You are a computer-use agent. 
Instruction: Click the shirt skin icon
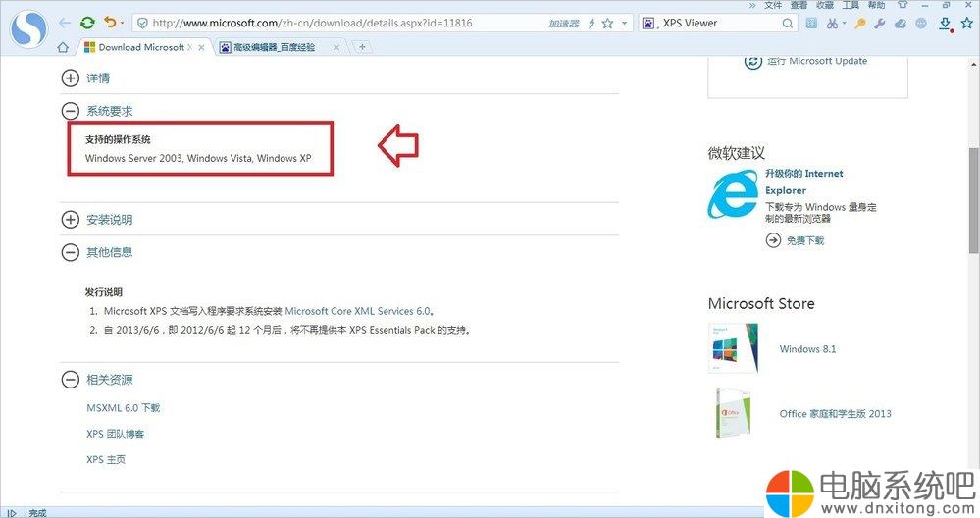pos(903,4)
